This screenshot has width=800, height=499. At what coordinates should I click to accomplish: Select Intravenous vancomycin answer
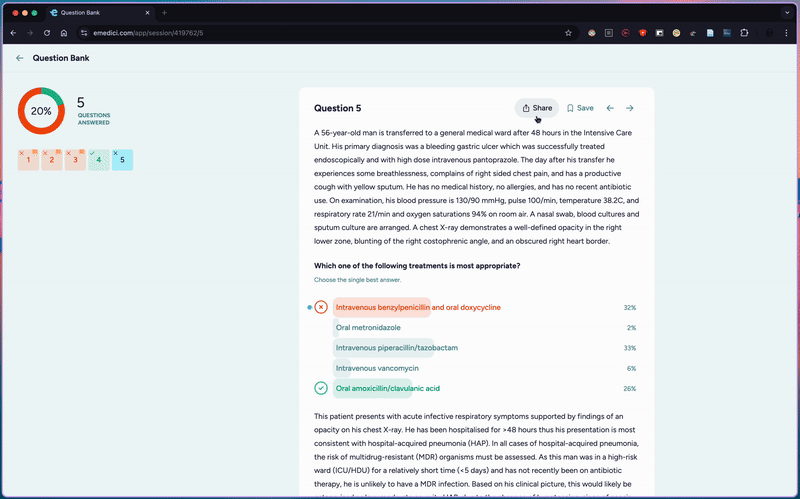click(377, 368)
